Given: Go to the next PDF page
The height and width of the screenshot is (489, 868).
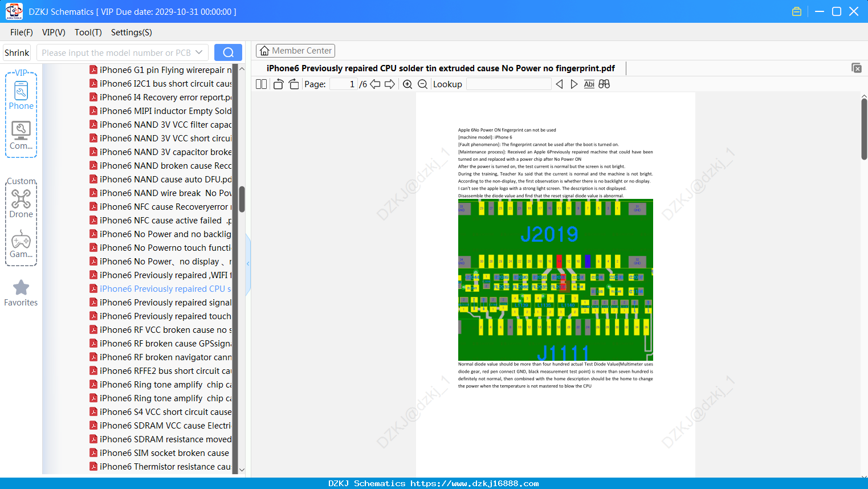Looking at the screenshot, I should click(x=390, y=84).
